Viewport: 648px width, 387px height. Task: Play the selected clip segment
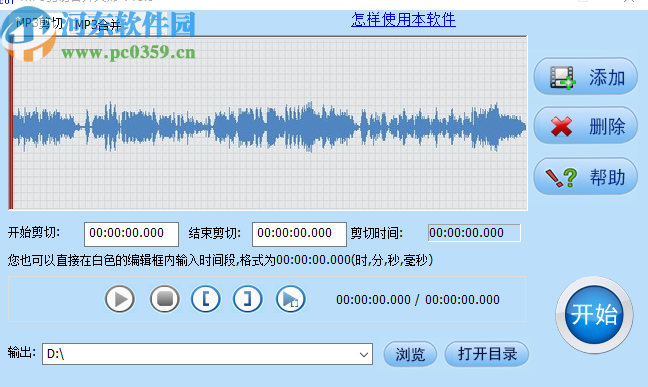[291, 299]
